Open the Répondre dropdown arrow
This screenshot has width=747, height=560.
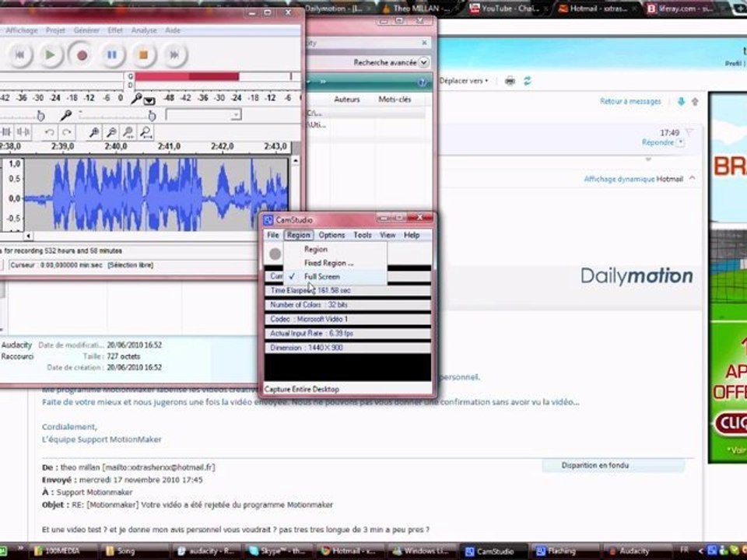pyautogui.click(x=680, y=142)
